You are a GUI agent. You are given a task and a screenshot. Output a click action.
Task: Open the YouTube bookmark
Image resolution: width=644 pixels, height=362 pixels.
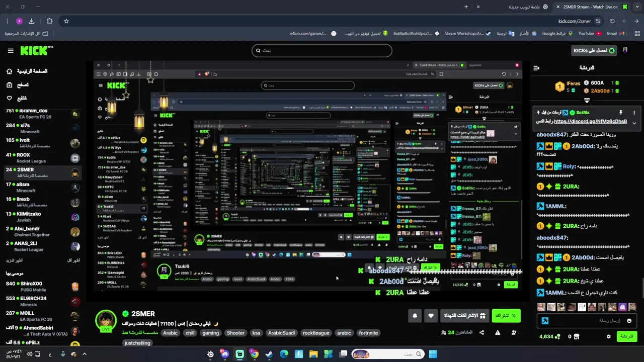pyautogui.click(x=589, y=34)
